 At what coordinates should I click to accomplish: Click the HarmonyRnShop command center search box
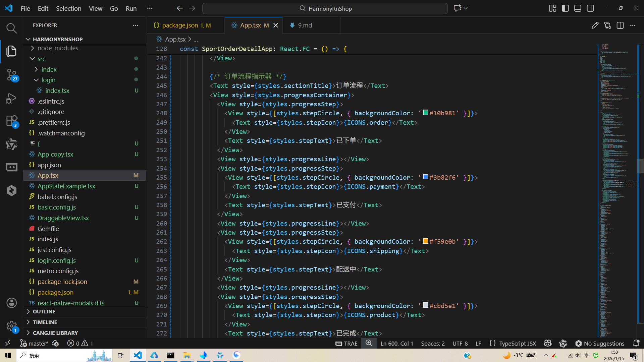(325, 8)
